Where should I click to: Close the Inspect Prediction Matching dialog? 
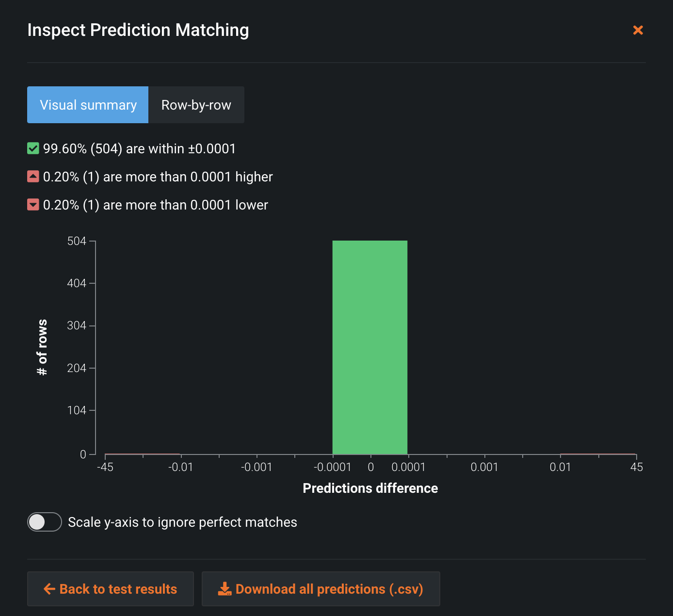click(638, 30)
